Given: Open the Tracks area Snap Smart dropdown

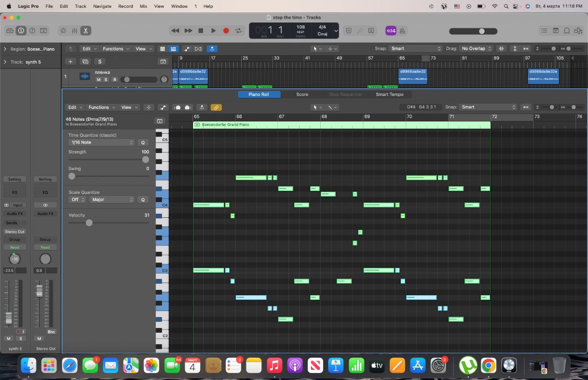Looking at the screenshot, I should (x=415, y=49).
